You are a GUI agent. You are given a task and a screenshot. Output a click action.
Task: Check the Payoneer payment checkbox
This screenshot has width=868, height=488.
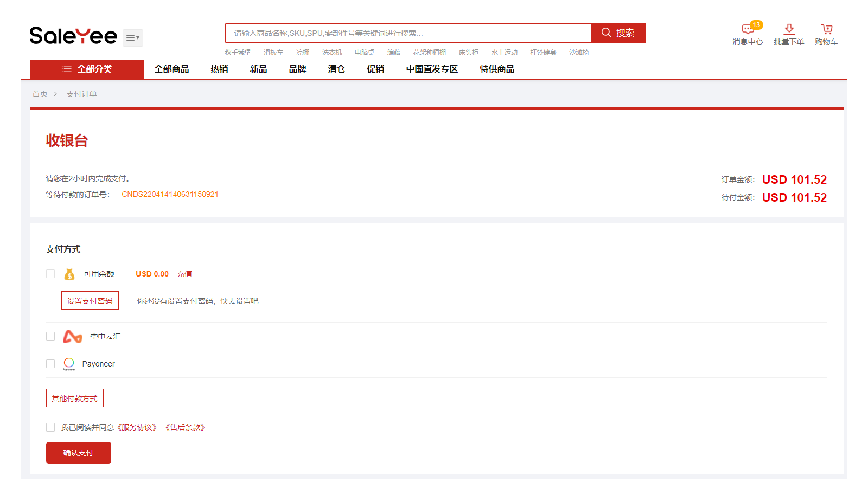point(50,364)
